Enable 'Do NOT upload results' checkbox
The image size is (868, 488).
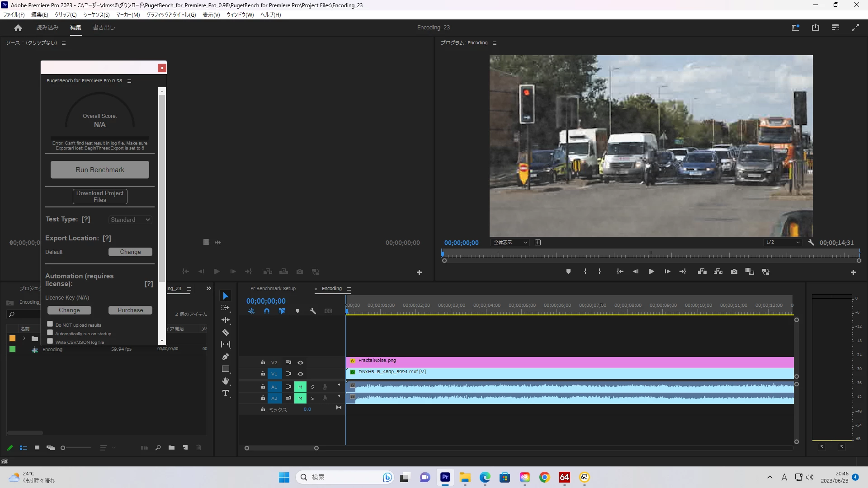(50, 324)
